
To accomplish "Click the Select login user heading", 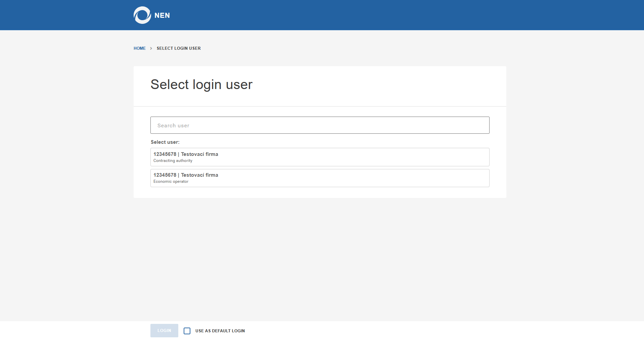I will (x=201, y=85).
